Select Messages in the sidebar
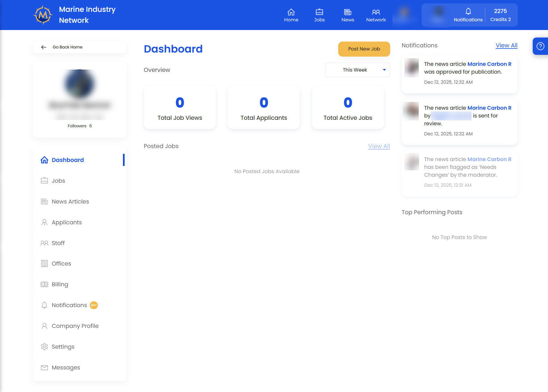 tap(66, 367)
